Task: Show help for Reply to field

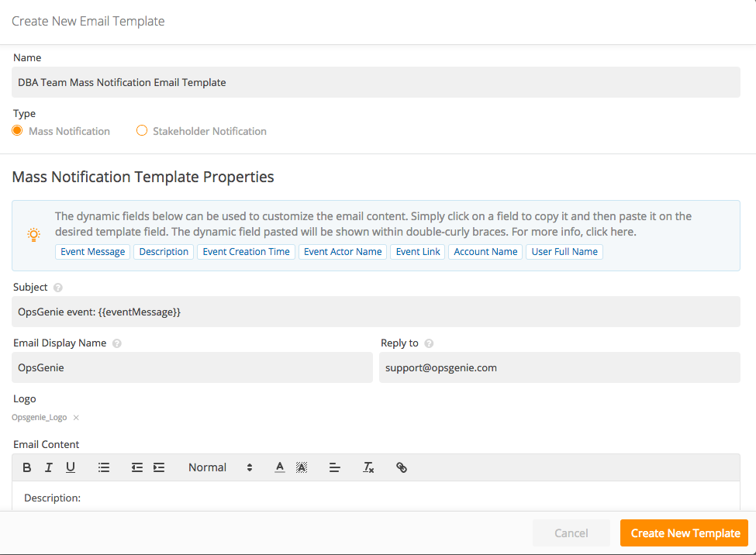Action: [429, 343]
